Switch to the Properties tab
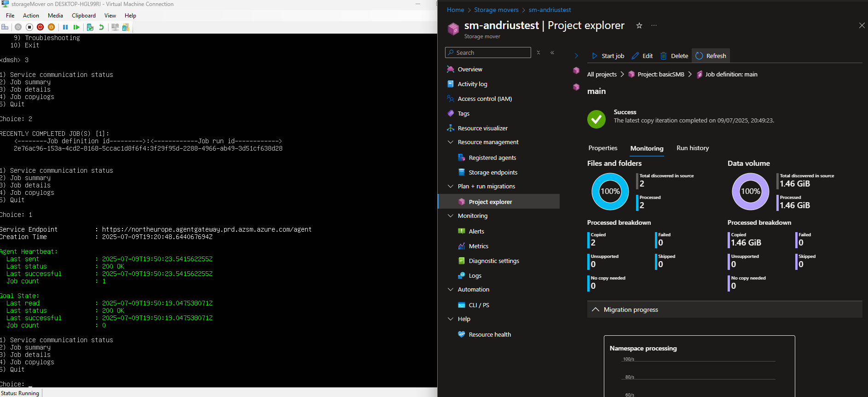 click(603, 148)
